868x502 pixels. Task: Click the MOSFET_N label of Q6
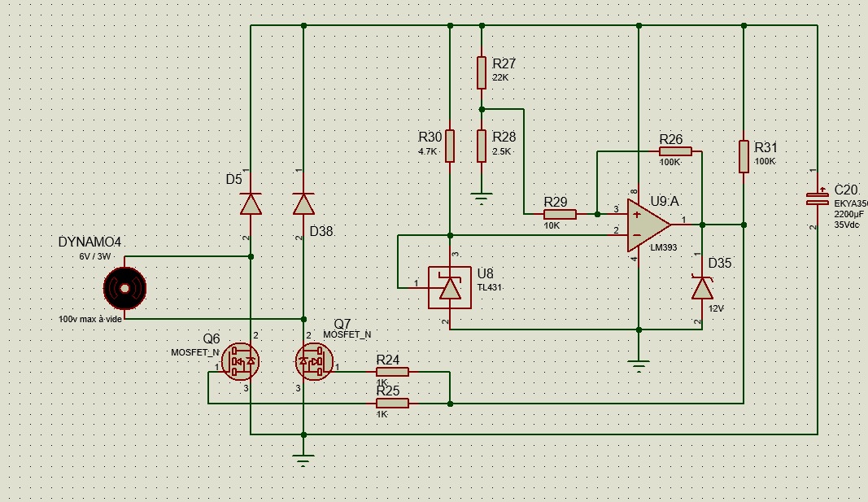[x=195, y=352]
